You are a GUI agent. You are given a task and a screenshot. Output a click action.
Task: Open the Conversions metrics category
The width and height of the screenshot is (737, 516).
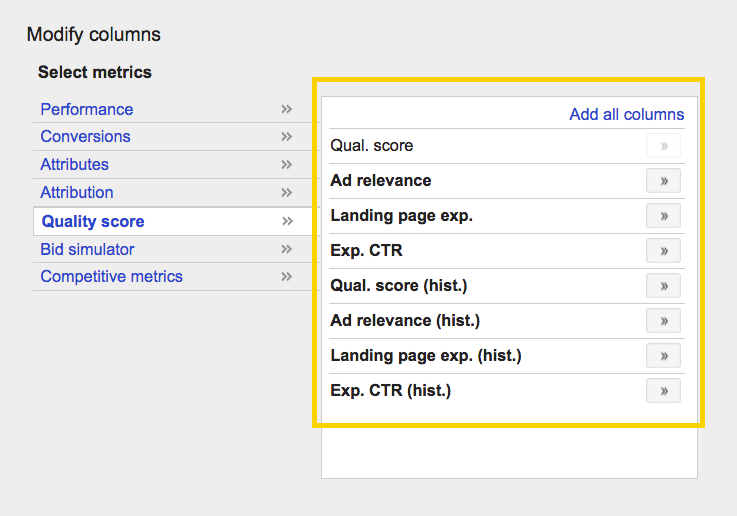point(86,136)
